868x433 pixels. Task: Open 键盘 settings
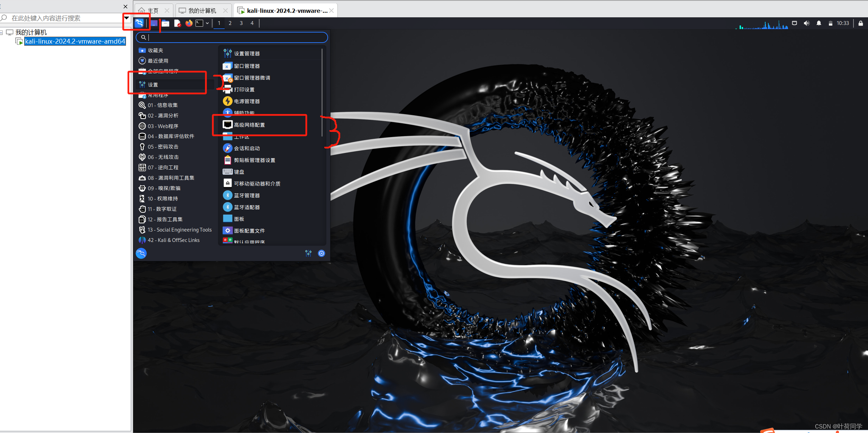(x=271, y=172)
